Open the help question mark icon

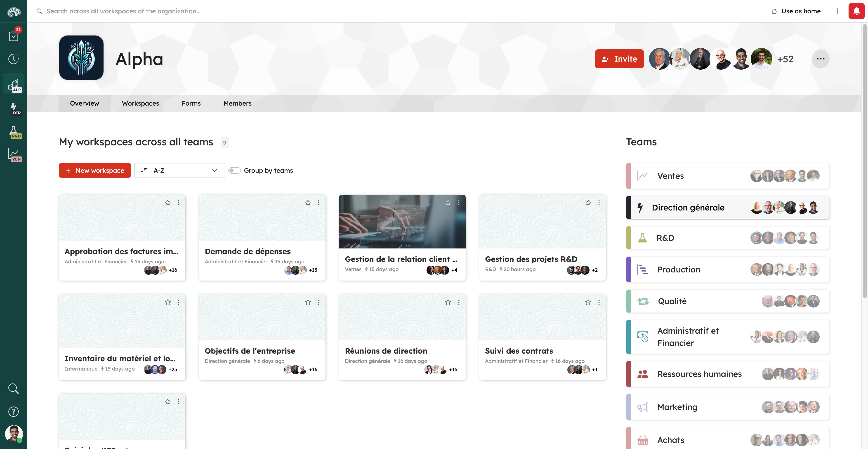pos(14,411)
